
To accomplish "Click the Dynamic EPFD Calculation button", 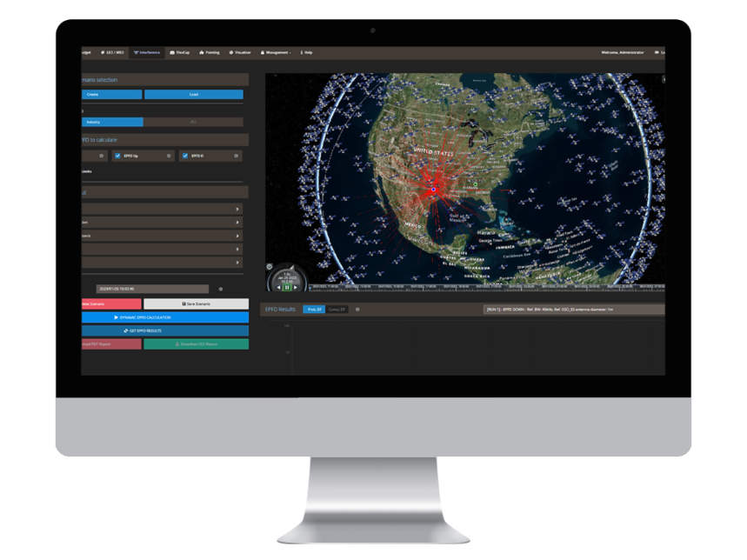I will (x=165, y=317).
